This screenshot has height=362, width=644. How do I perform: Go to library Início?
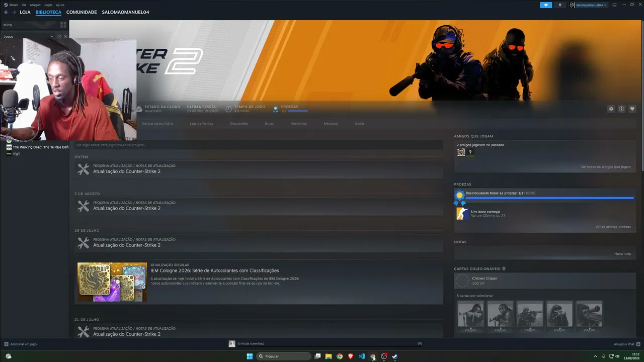tap(8, 25)
